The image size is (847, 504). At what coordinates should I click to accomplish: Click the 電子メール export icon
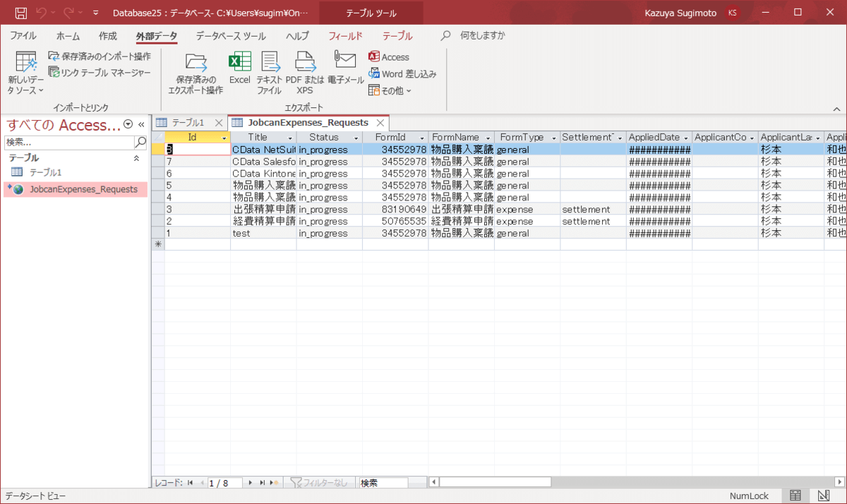pyautogui.click(x=346, y=68)
